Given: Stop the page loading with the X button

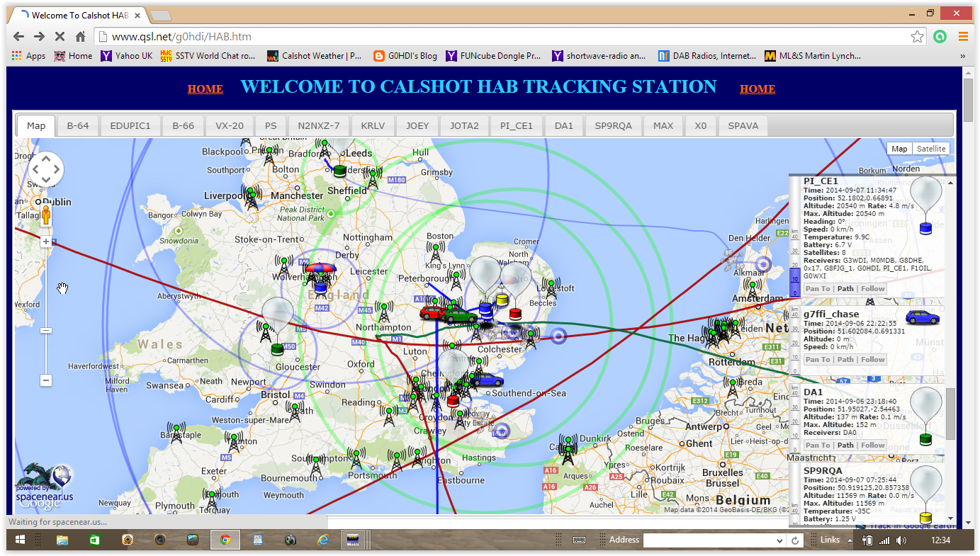Looking at the screenshot, I should [60, 37].
